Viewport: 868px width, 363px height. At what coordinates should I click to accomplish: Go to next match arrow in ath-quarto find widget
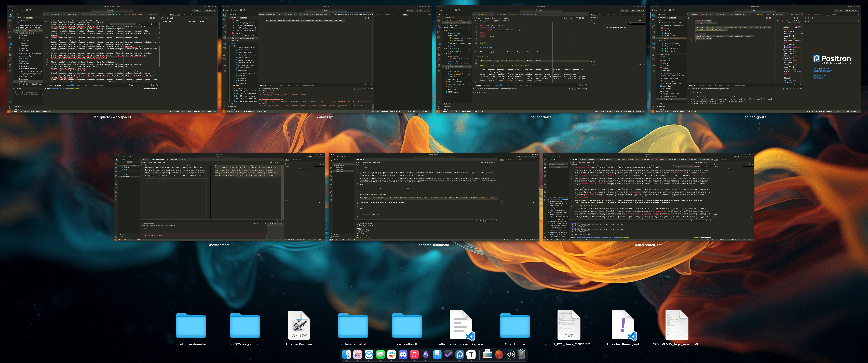click(149, 24)
